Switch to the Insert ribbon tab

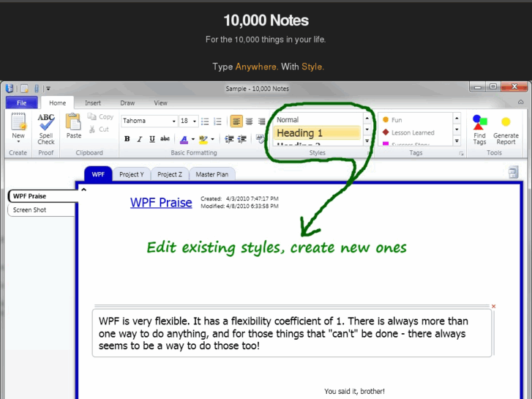93,103
